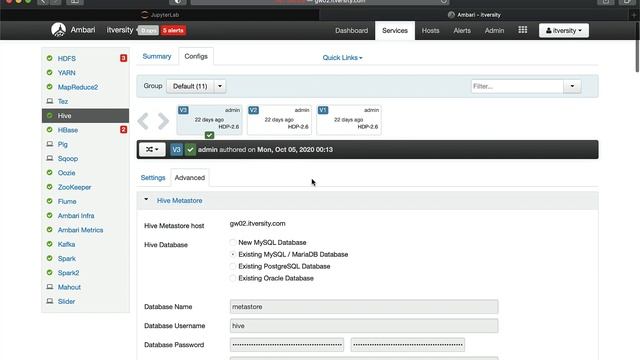Go to previous config versions arrow
The height and width of the screenshot is (360, 640).
pyautogui.click(x=143, y=121)
